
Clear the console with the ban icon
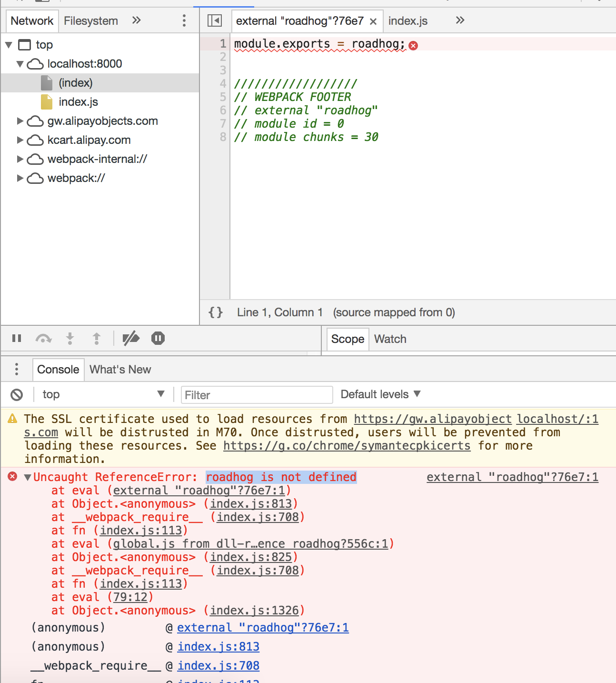tap(17, 394)
